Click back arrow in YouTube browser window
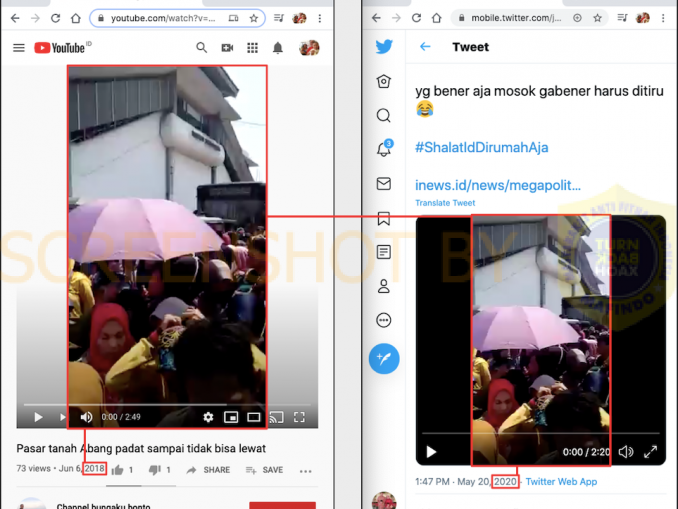The width and height of the screenshot is (678, 509). pyautogui.click(x=15, y=18)
